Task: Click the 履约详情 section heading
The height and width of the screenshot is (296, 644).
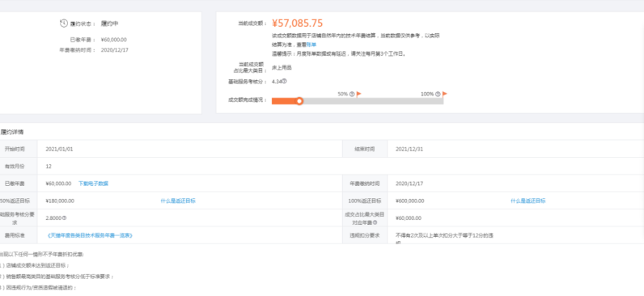Action: [12, 132]
